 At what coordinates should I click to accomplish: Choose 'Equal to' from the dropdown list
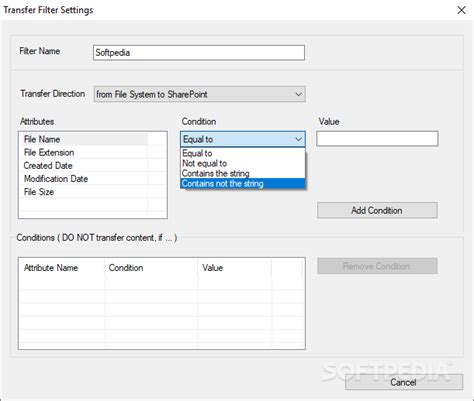click(x=243, y=153)
